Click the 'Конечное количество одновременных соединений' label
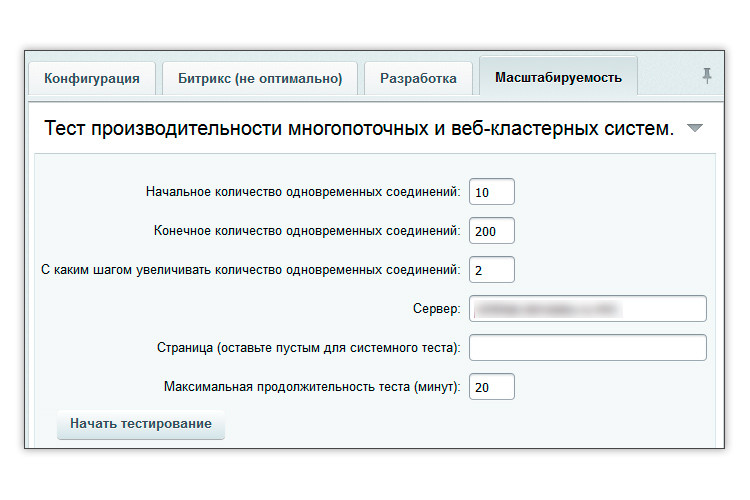The width and height of the screenshot is (750, 500). click(x=307, y=230)
